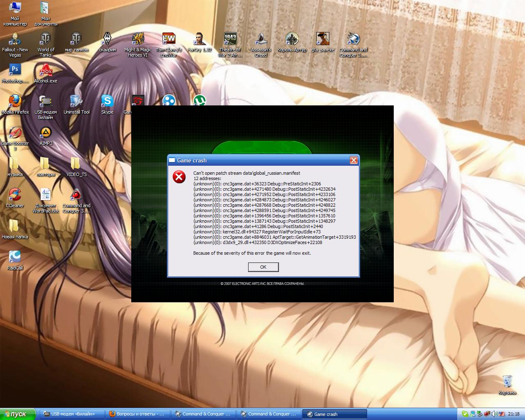Screen dimensions: 525x420
Task: Switch to USB-модем «Билайн» taskbar window
Action: coord(72,414)
